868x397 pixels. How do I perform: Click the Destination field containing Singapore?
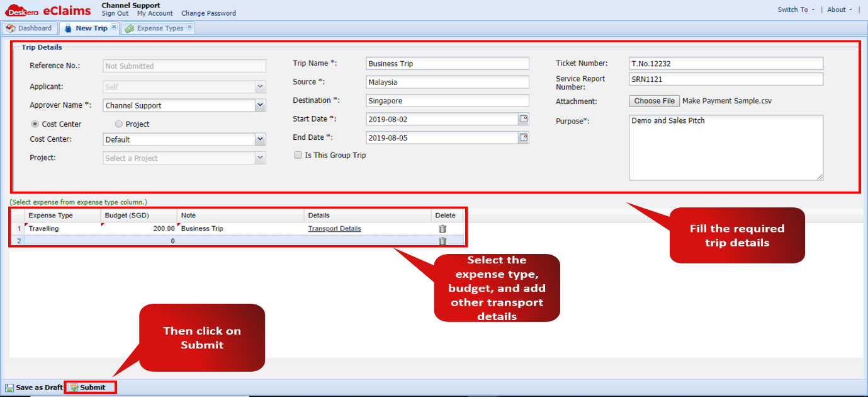click(x=448, y=100)
